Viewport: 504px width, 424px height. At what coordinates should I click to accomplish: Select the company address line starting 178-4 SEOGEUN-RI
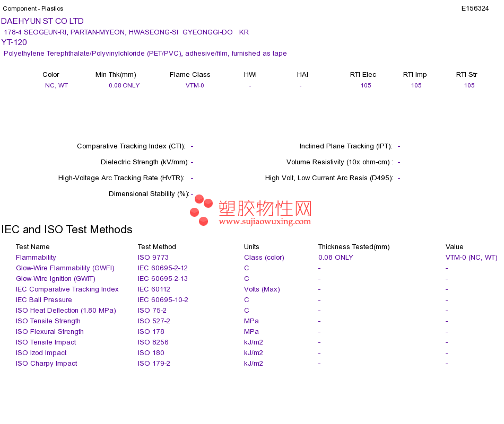point(126,32)
